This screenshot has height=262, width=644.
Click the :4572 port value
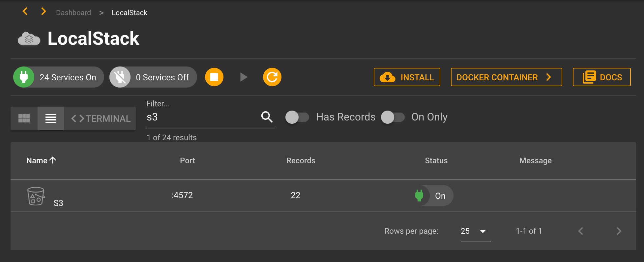[x=182, y=195]
